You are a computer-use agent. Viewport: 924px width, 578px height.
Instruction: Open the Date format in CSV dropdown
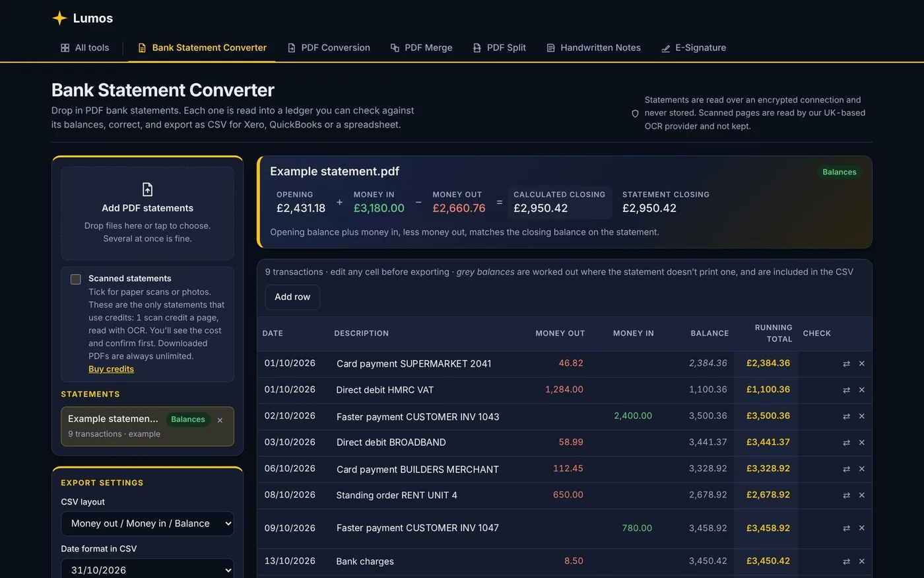pyautogui.click(x=147, y=569)
